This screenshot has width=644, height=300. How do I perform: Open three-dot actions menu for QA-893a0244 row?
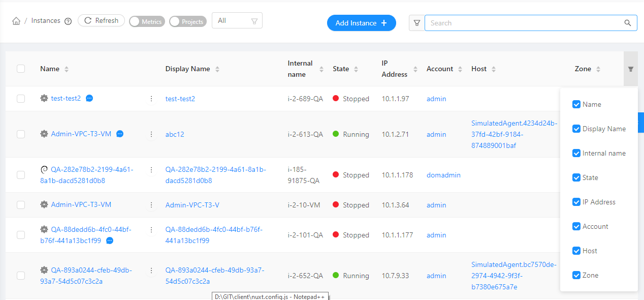(151, 271)
